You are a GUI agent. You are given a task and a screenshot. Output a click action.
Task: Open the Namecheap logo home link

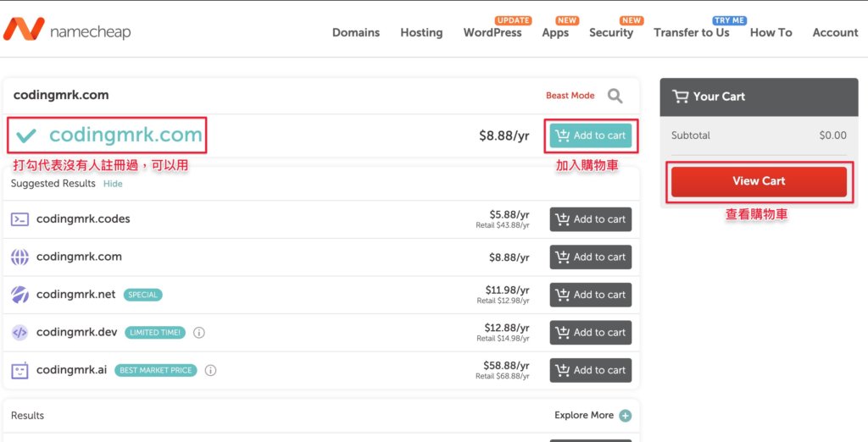pos(67,30)
